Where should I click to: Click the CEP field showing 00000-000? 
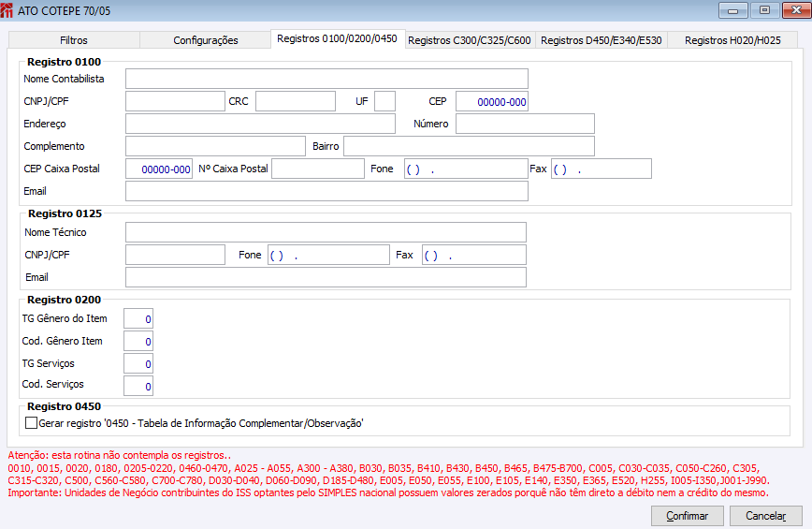coord(492,101)
